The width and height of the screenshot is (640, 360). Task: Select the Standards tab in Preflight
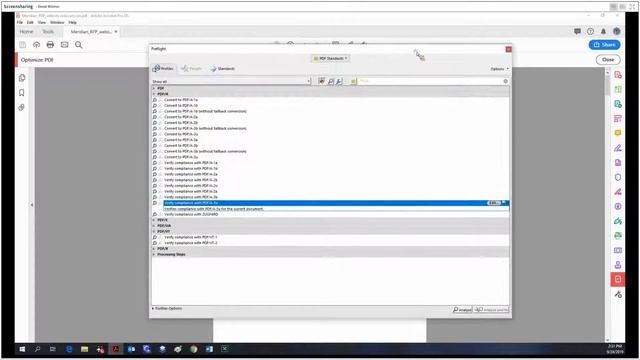pyautogui.click(x=222, y=69)
